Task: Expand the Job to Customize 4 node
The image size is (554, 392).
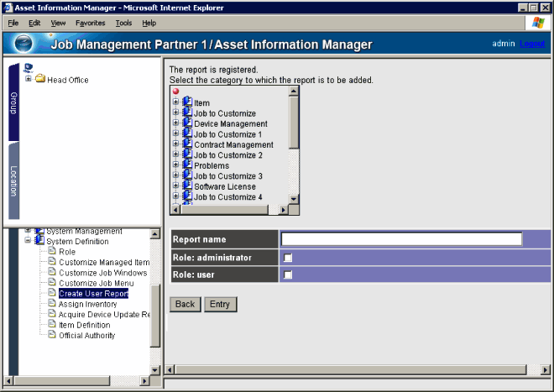Action: point(175,196)
